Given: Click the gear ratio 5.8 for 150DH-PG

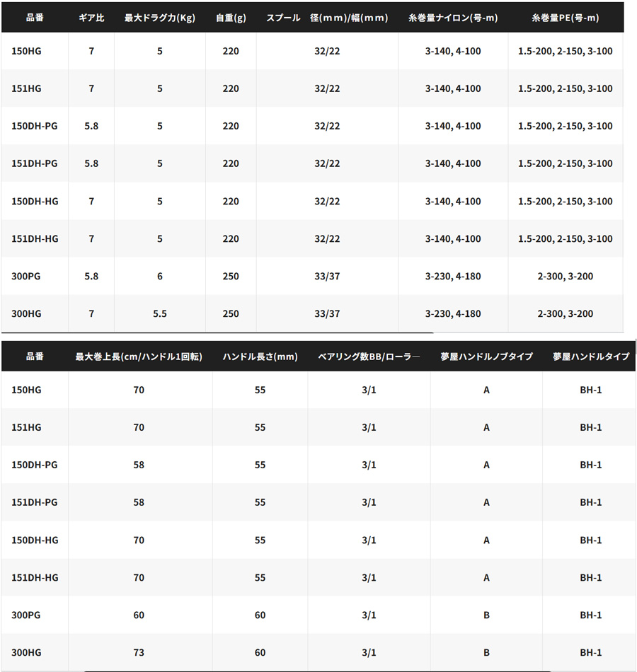Looking at the screenshot, I should [91, 126].
